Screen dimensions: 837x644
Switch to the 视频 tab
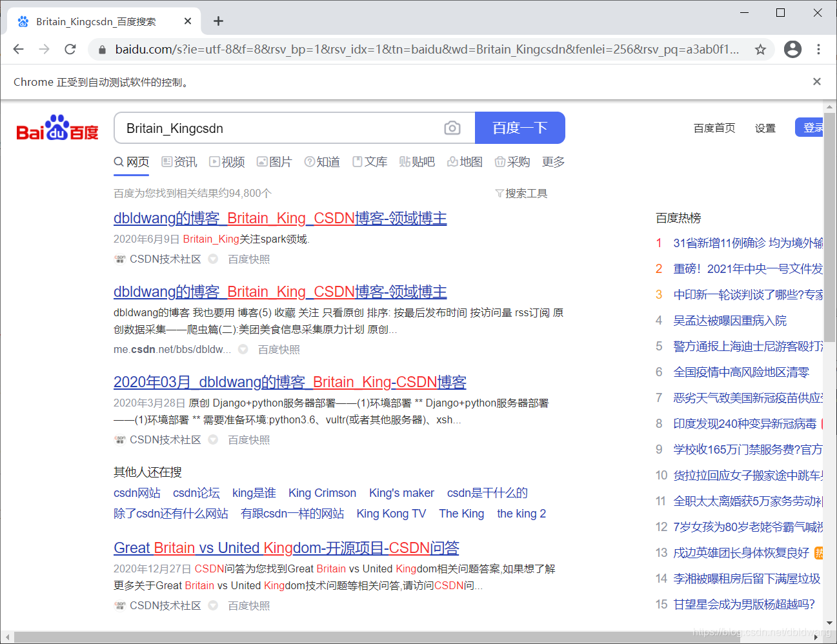click(x=227, y=162)
